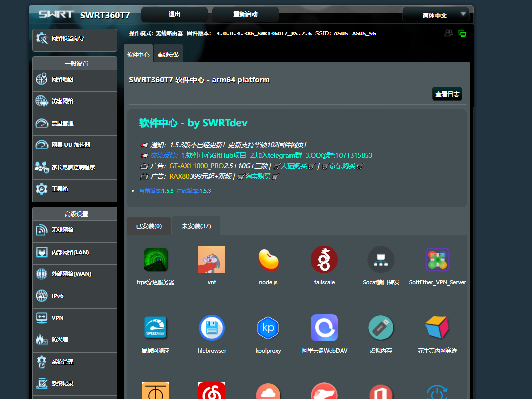Expand the 简体中文 language dropdown
Image resolution: width=532 pixels, height=399 pixels.
[x=436, y=15]
